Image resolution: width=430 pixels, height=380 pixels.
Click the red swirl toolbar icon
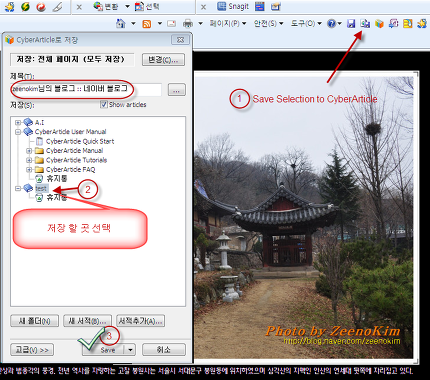click(41, 7)
